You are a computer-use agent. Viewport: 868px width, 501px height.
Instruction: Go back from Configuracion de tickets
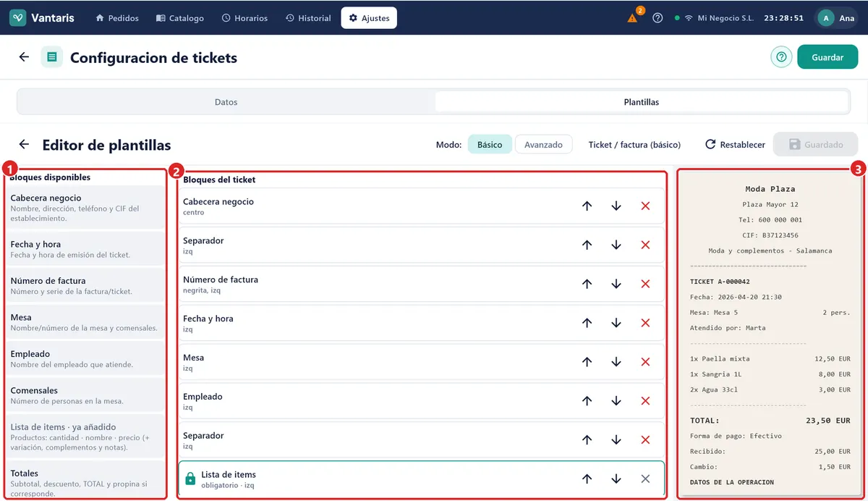(x=24, y=57)
